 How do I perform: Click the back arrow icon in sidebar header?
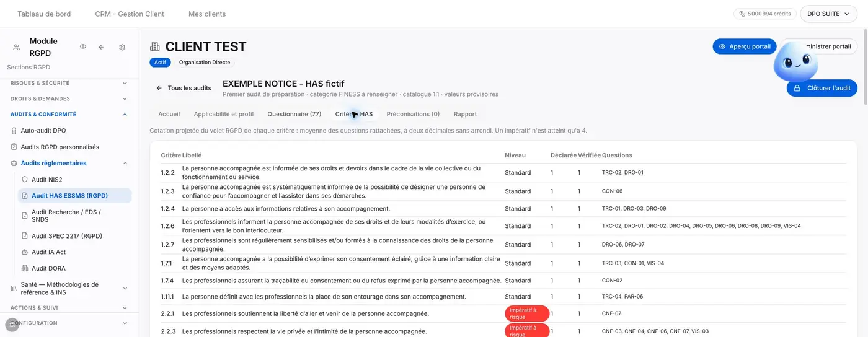[101, 47]
